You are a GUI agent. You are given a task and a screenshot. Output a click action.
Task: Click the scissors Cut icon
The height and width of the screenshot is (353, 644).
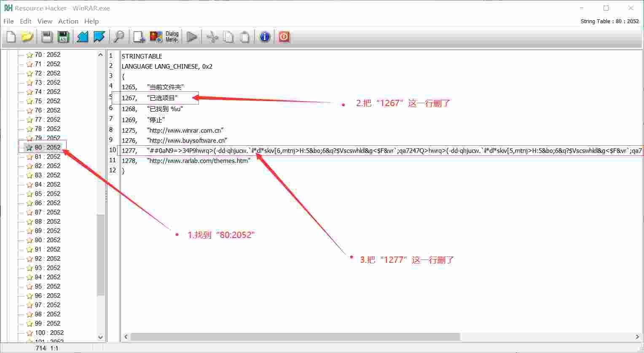pos(212,37)
